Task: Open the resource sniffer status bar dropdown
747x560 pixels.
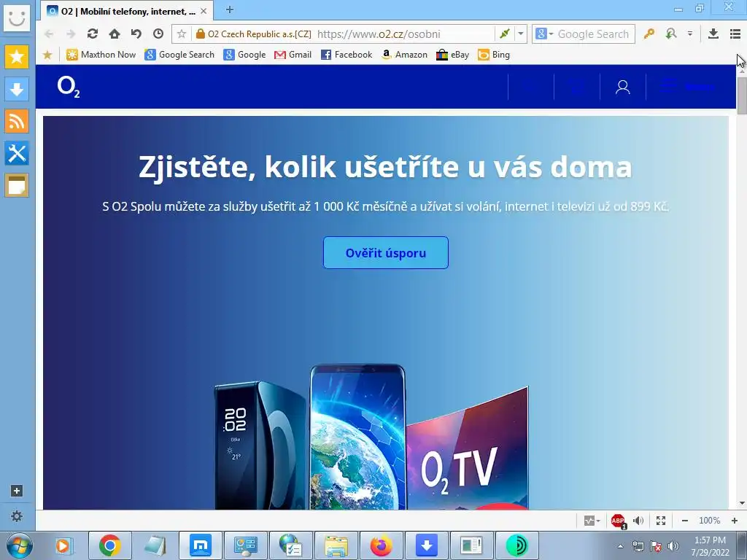Action: 592,521
